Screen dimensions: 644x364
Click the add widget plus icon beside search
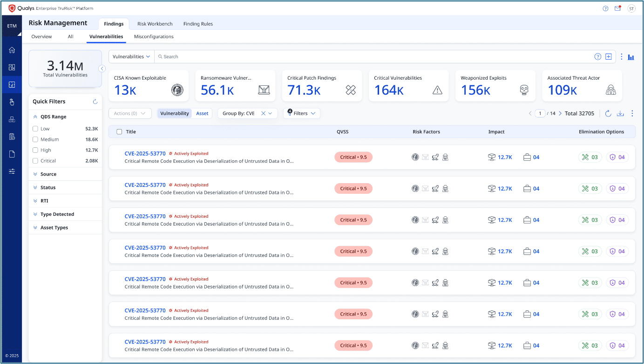[x=608, y=57]
